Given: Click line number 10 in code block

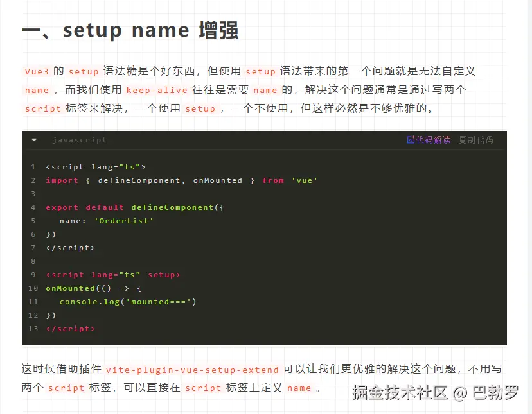Looking at the screenshot, I should point(33,288).
